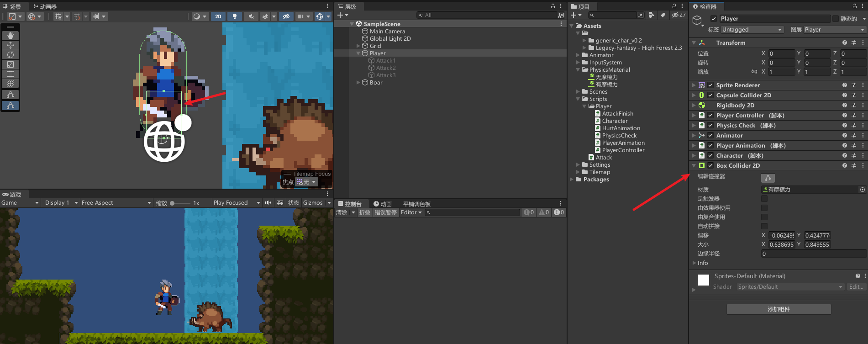This screenshot has width=868, height=344.
Task: Open the Free Aspect dropdown
Action: tap(116, 203)
